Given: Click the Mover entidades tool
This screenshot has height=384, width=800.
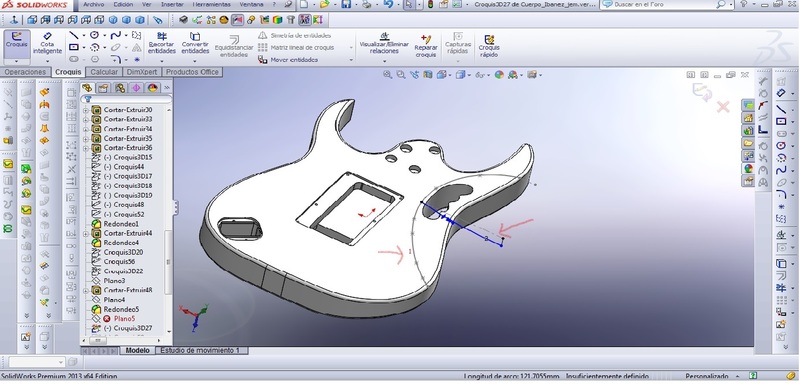Looking at the screenshot, I should point(288,60).
